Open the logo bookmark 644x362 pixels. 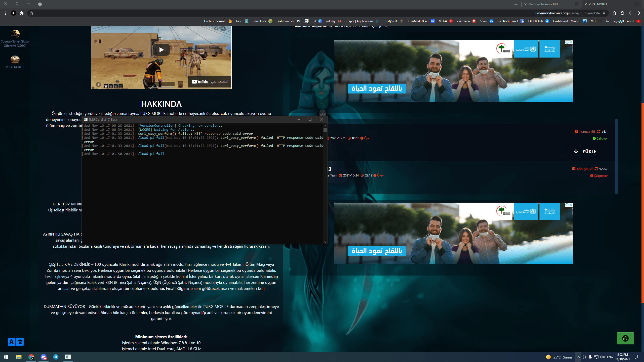pos(242,21)
